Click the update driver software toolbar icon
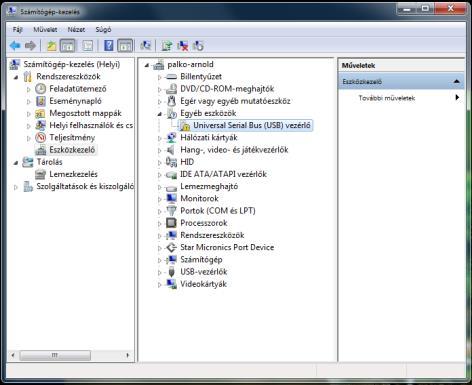Screen dimensions: 472x385 167,46
